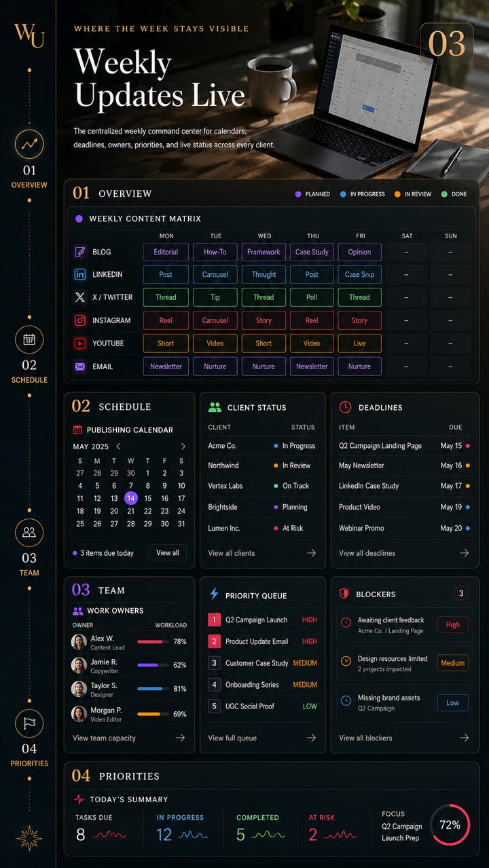Open the Friday YouTube Live cell

pos(359,343)
